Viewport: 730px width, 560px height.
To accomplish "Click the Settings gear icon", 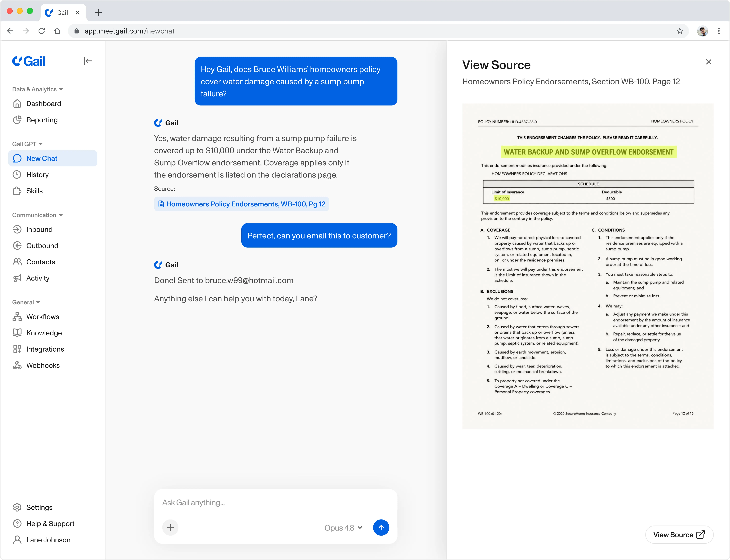I will coord(17,507).
